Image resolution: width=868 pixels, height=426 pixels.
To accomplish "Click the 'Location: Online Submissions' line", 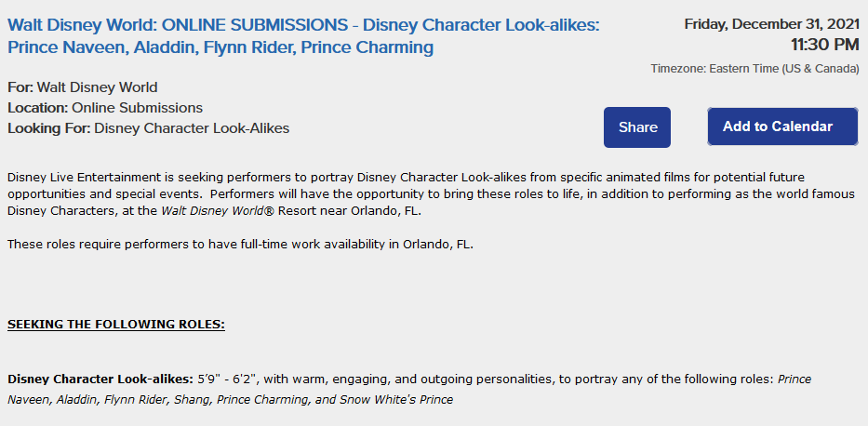I will point(105,108).
